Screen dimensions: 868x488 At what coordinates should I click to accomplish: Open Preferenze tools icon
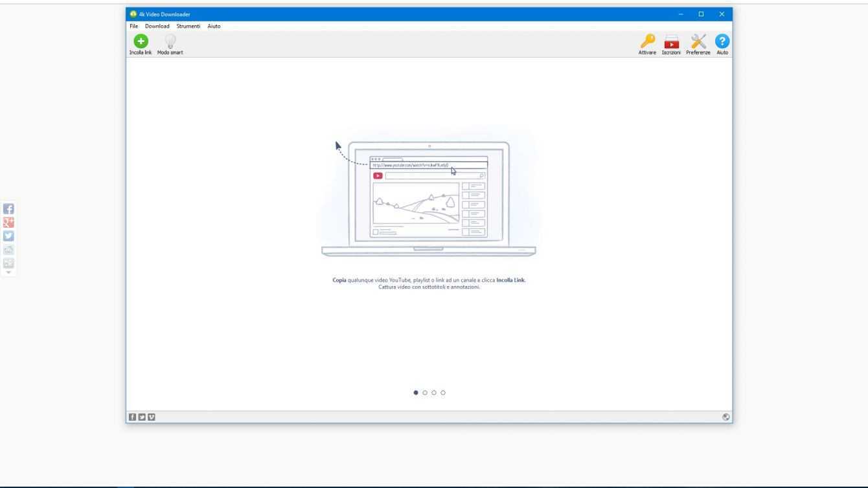698,44
